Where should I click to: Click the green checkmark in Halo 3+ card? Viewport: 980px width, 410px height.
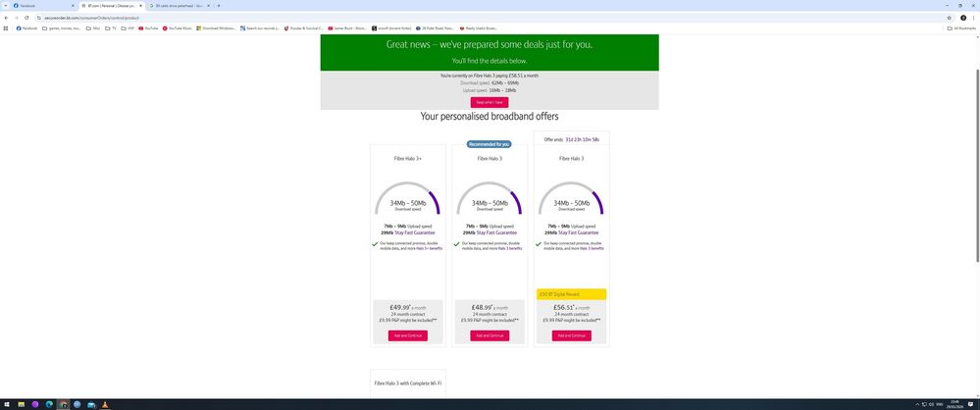375,244
